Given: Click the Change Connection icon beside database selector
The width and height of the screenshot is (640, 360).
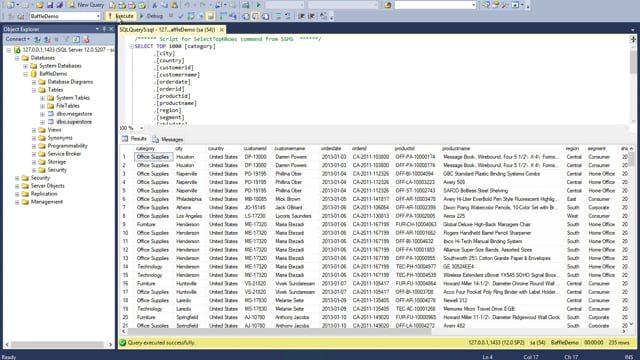Looking at the screenshot, I should pos(20,16).
